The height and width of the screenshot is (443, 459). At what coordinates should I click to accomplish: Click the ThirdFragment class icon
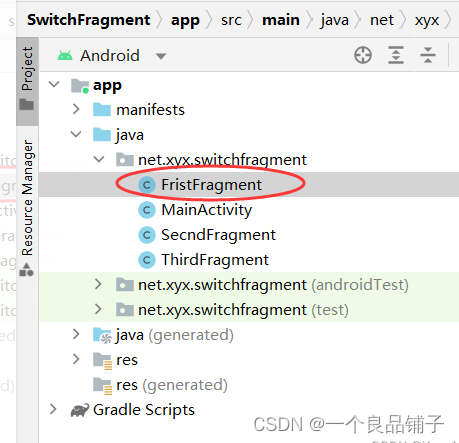click(147, 260)
